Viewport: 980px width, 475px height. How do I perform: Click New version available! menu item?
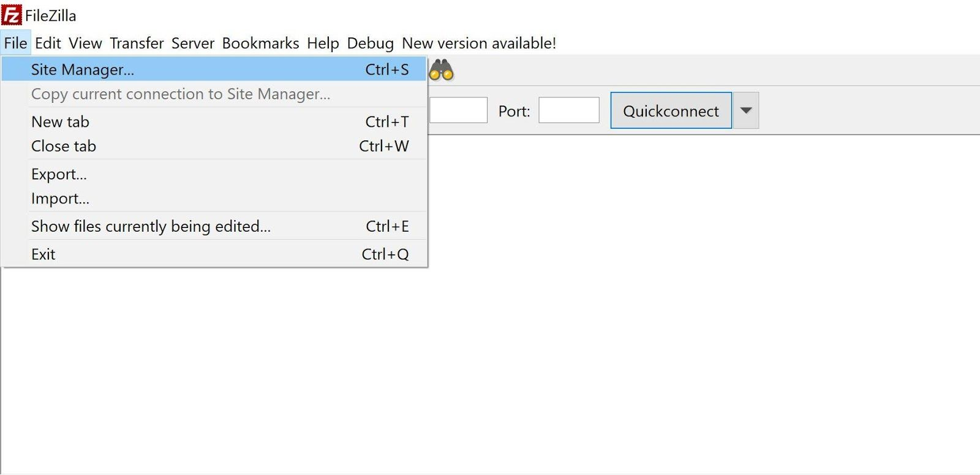pos(479,43)
